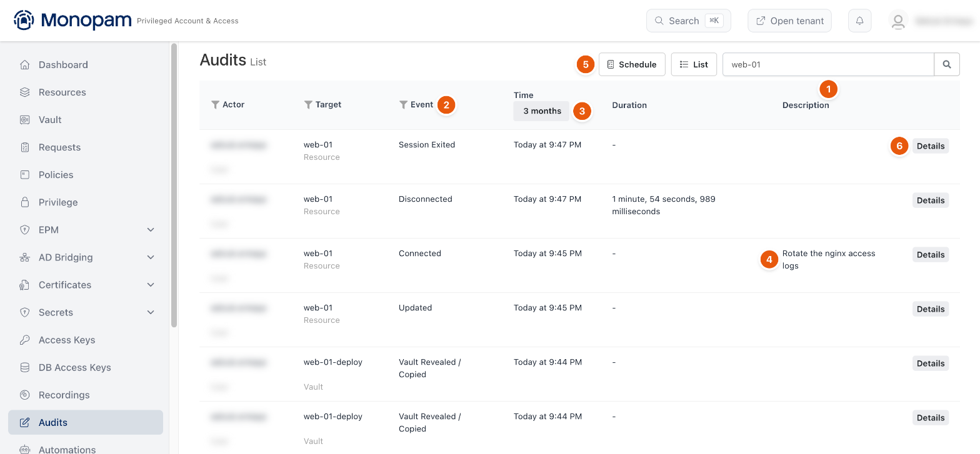Viewport: 980px width, 454px height.
Task: Open the notifications bell icon
Action: (859, 21)
